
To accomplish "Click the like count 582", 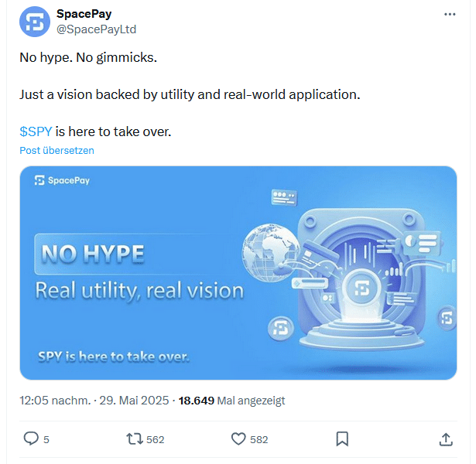I will [259, 439].
